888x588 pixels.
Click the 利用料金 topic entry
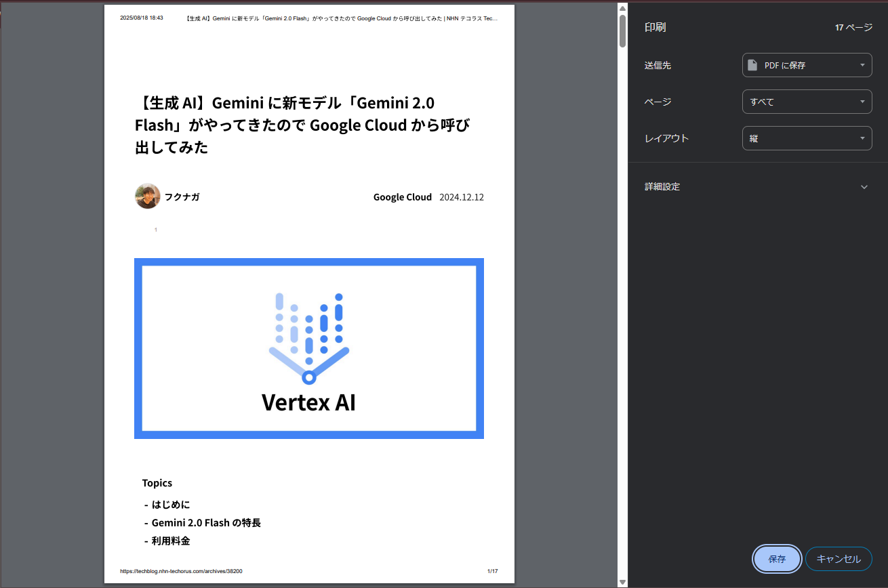pyautogui.click(x=171, y=541)
